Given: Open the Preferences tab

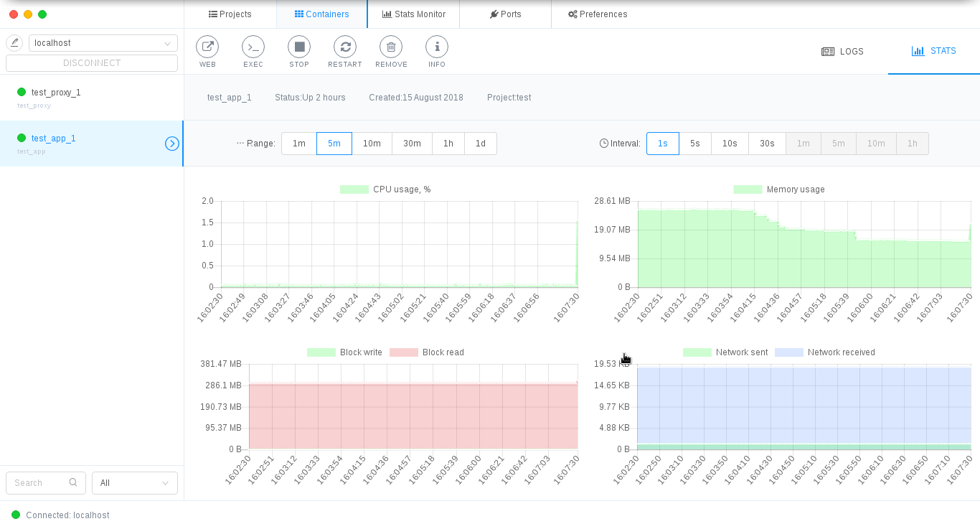Looking at the screenshot, I should (x=598, y=14).
